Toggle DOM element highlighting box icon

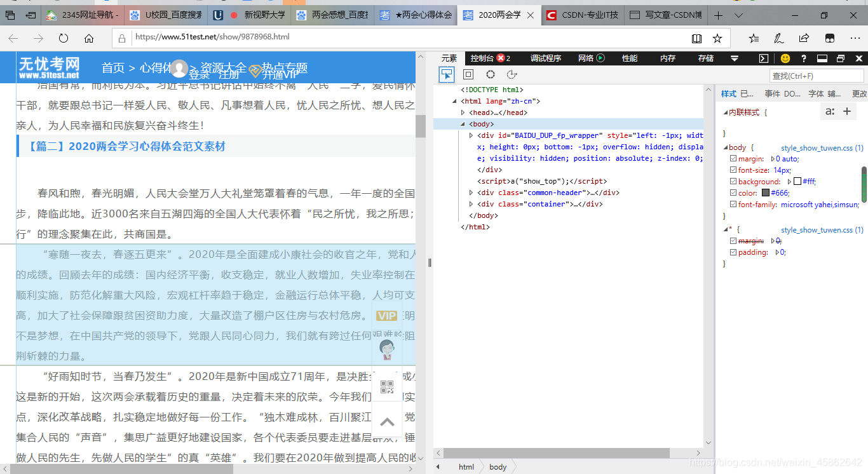coord(468,75)
